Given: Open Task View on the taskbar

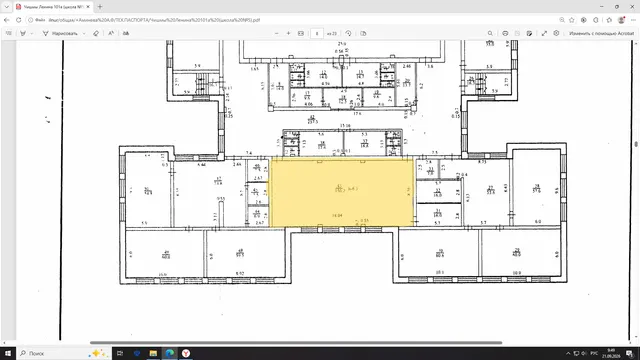Looking at the screenshot, I should [120, 353].
